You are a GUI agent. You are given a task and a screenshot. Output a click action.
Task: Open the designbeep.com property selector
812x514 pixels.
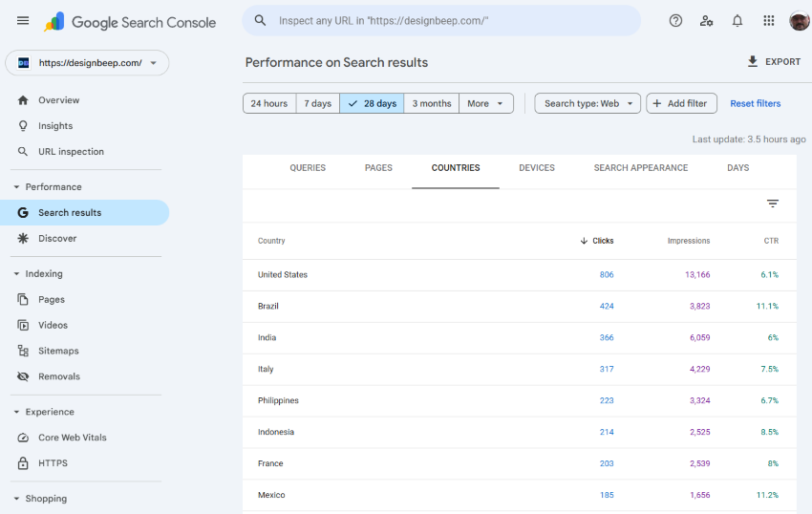87,63
